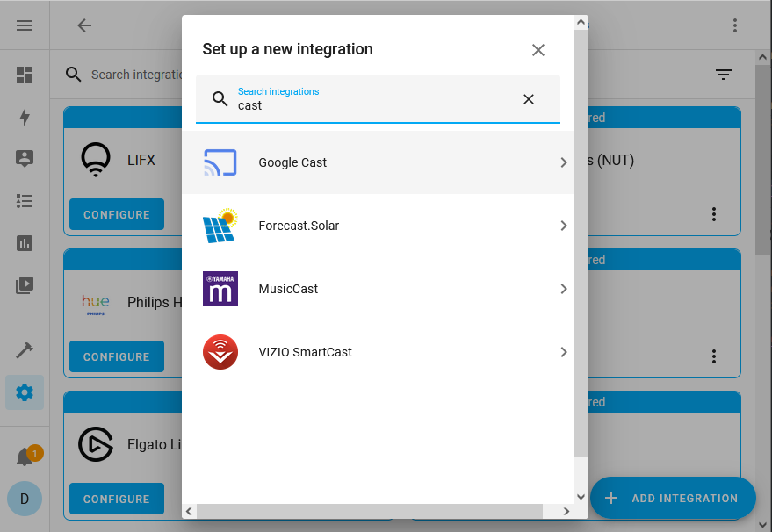Open menu for the NUT integration card
The image size is (772, 532).
713,214
